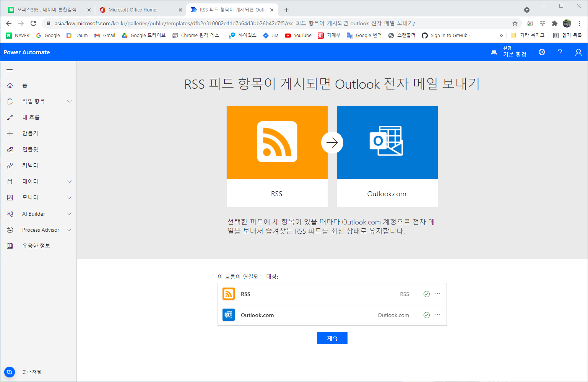Open a new Chrome tab
588x382 pixels.
(x=286, y=10)
